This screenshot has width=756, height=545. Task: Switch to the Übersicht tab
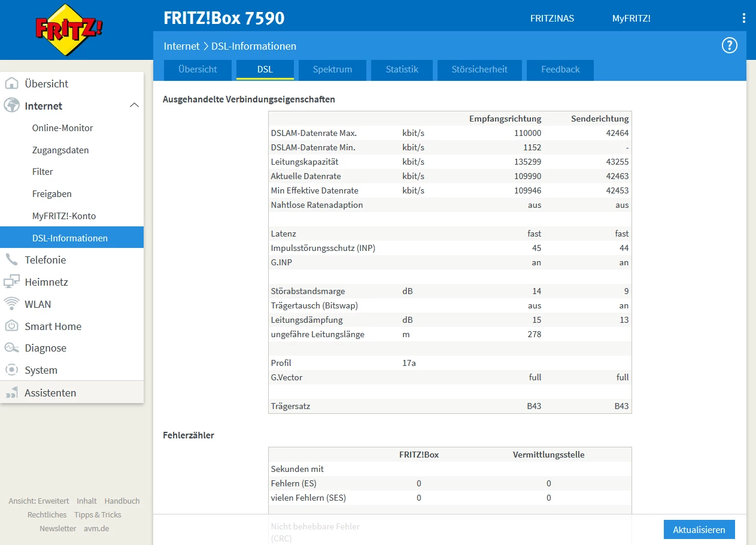(198, 69)
